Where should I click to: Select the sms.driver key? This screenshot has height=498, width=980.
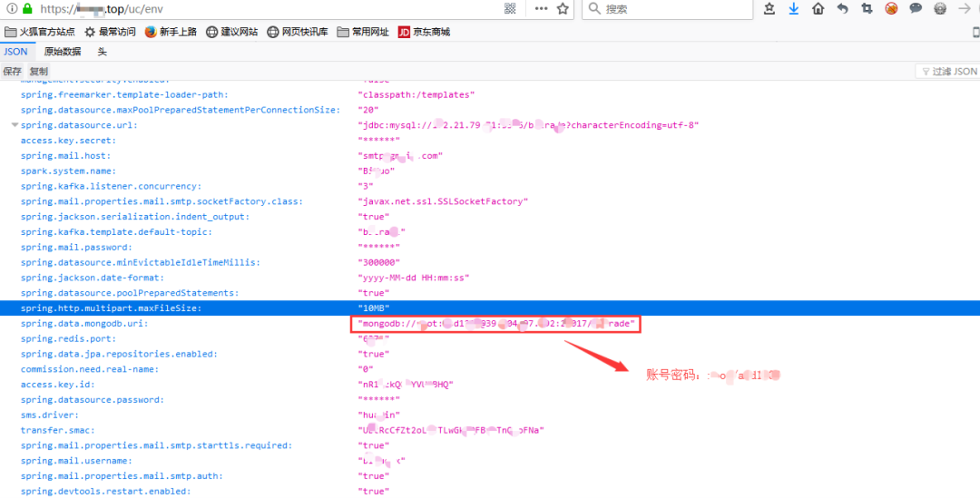tap(49, 415)
